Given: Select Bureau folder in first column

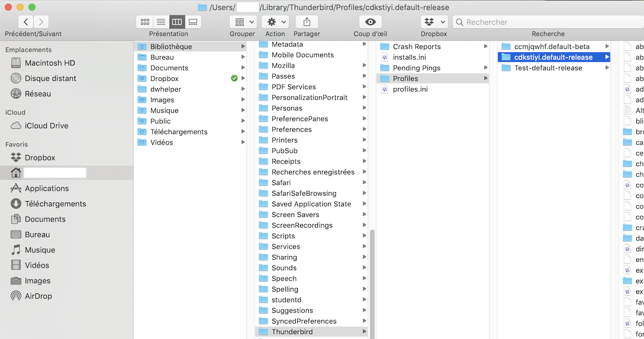Looking at the screenshot, I should tap(190, 57).
